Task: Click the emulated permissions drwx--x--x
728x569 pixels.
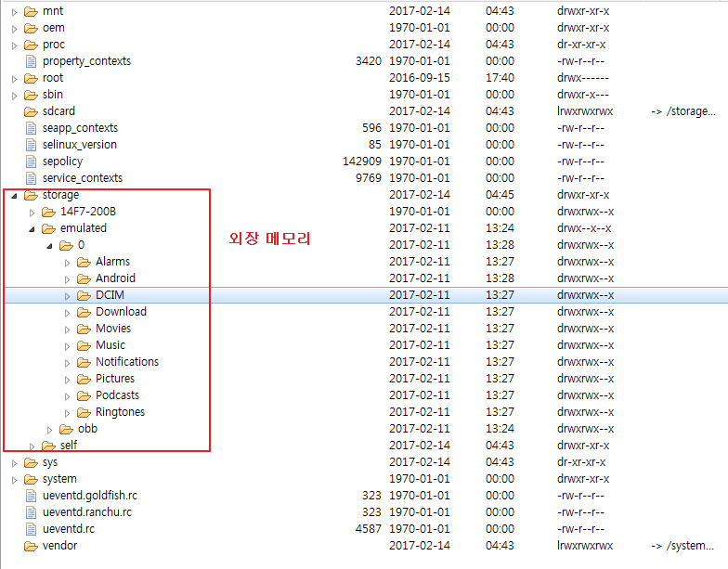Action: [584, 228]
